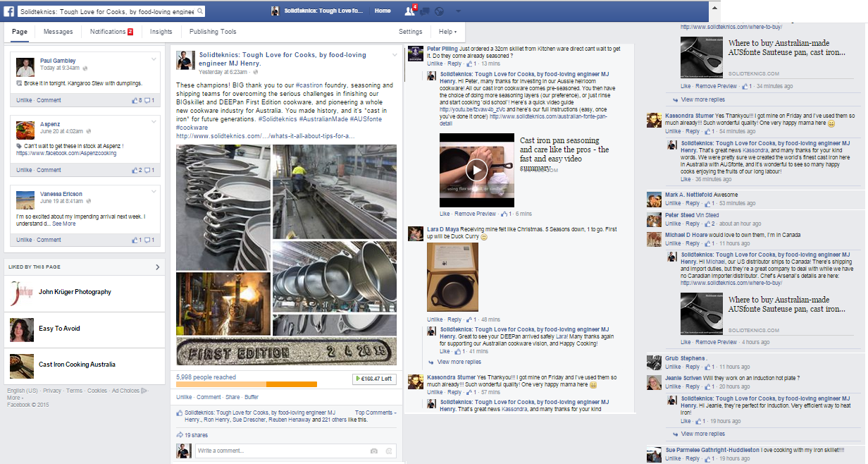Viewport: 868px width, 464px height.
Task: Open the Insights tab
Action: [x=161, y=32]
